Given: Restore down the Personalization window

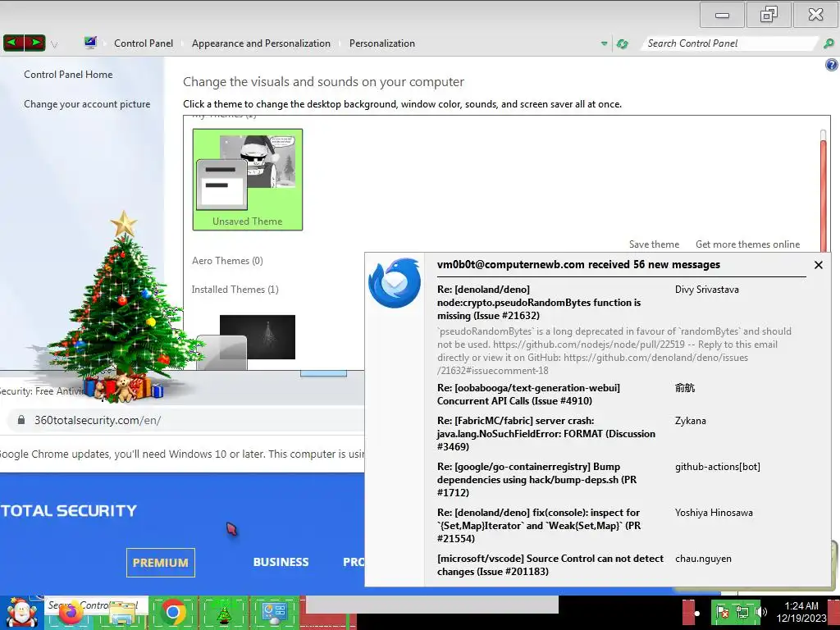Looking at the screenshot, I should [x=769, y=15].
